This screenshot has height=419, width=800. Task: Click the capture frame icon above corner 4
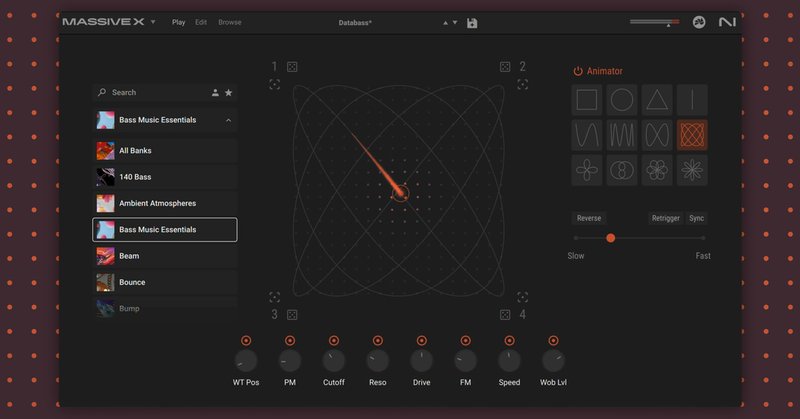[522, 297]
